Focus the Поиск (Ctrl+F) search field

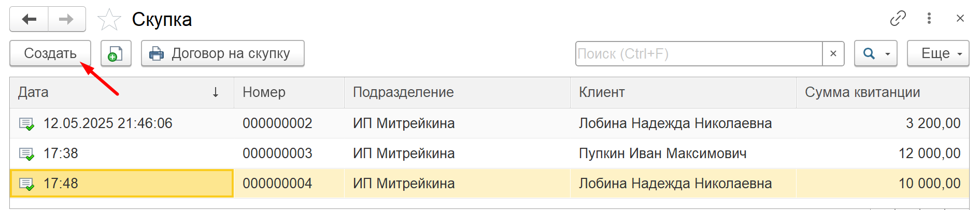pyautogui.click(x=699, y=53)
